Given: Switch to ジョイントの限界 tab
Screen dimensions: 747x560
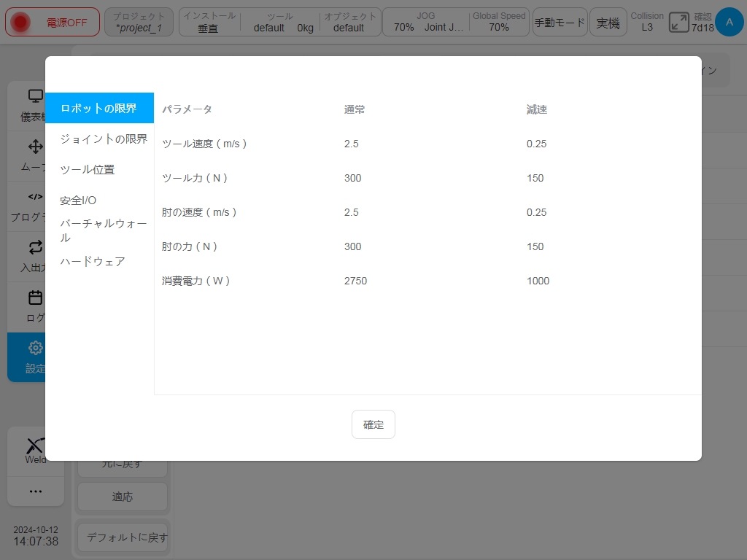Looking at the screenshot, I should [104, 139].
